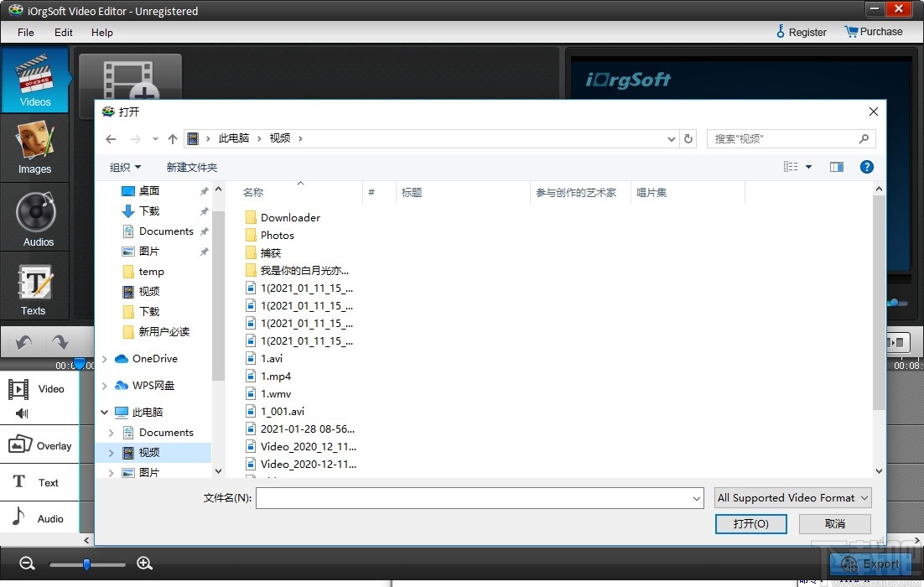Toggle the preview pane icon
This screenshot has width=924, height=587.
pos(836,167)
